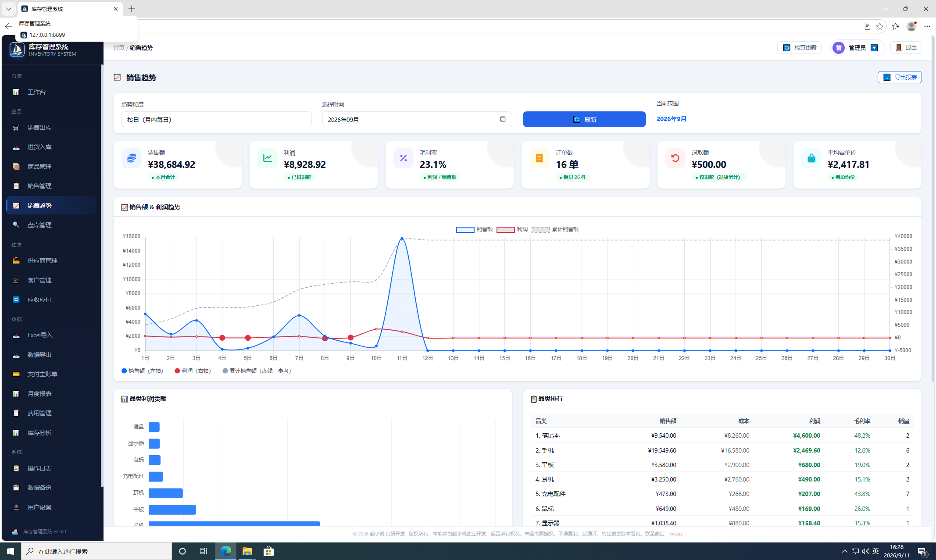This screenshot has width=936, height=560.
Task: Click the calendar icon in date picker
Action: (503, 119)
